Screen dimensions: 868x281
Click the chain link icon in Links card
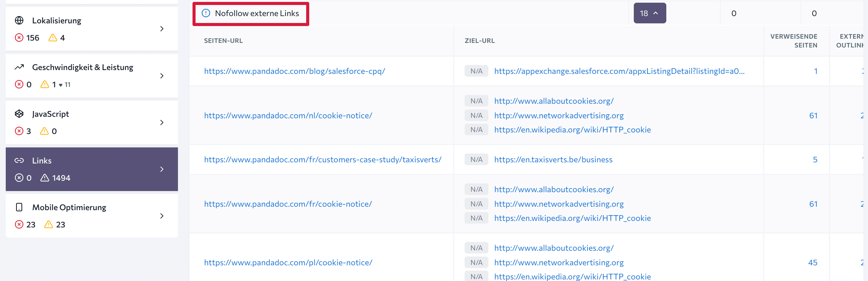coord(19,160)
